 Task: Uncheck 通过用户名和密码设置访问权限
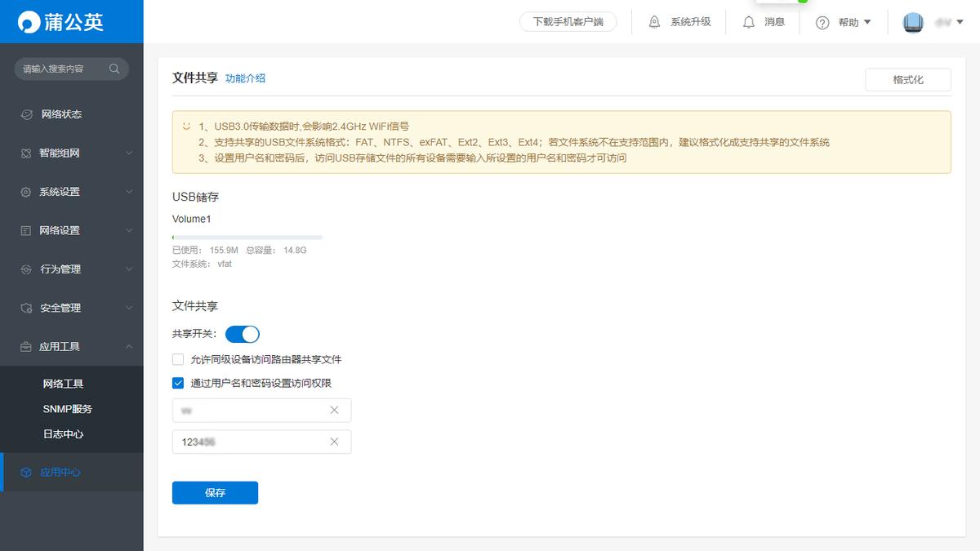(x=176, y=382)
